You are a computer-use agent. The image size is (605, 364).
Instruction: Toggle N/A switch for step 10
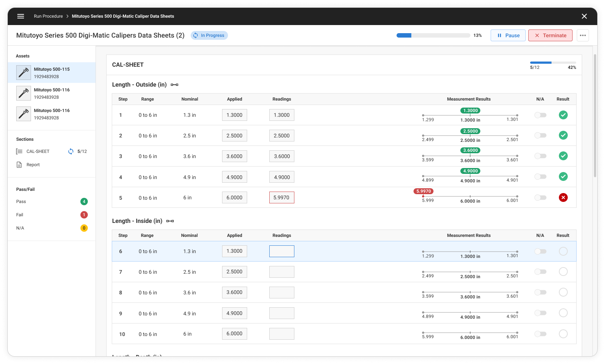[x=540, y=334]
